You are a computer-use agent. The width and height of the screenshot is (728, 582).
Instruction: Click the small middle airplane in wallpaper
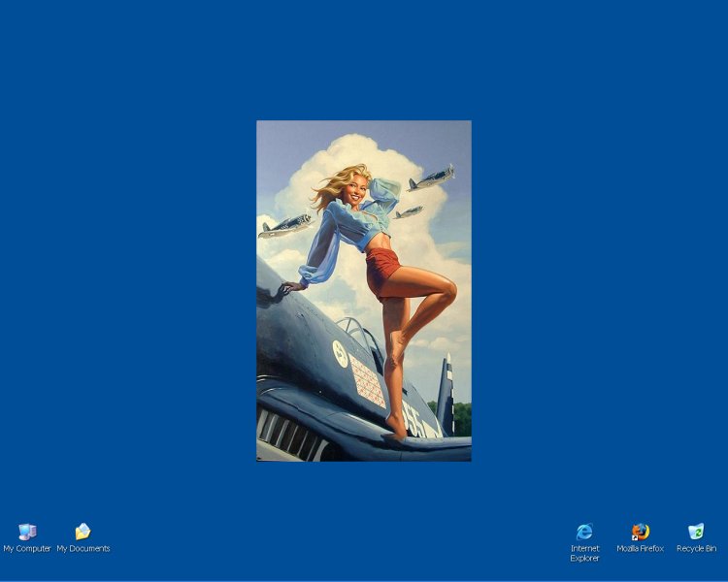click(409, 212)
